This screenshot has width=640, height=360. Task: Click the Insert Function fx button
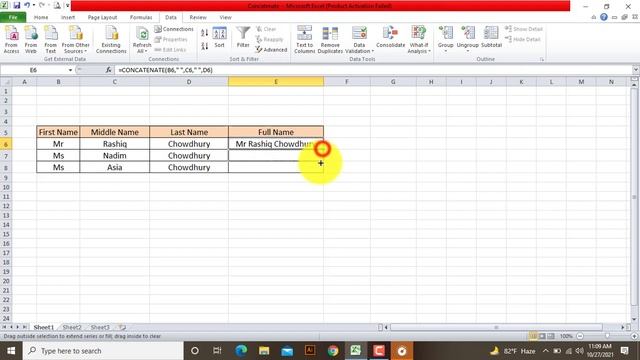(108, 70)
